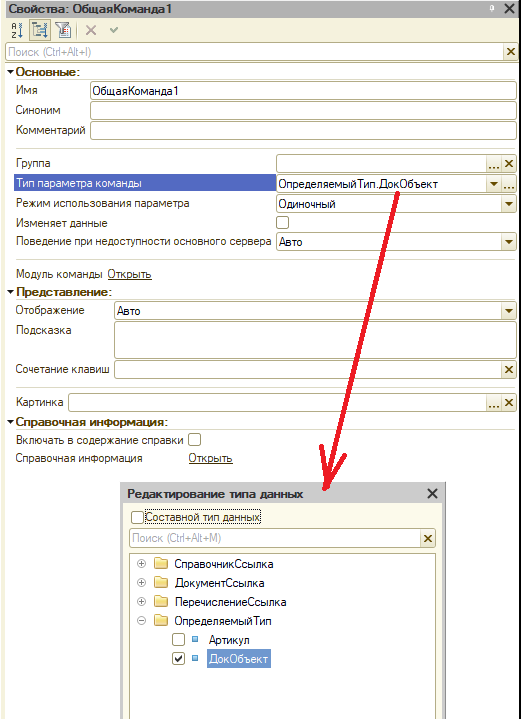Image resolution: width=521 pixels, height=719 pixels.
Task: Click into the Синоним input field
Action: [304, 111]
